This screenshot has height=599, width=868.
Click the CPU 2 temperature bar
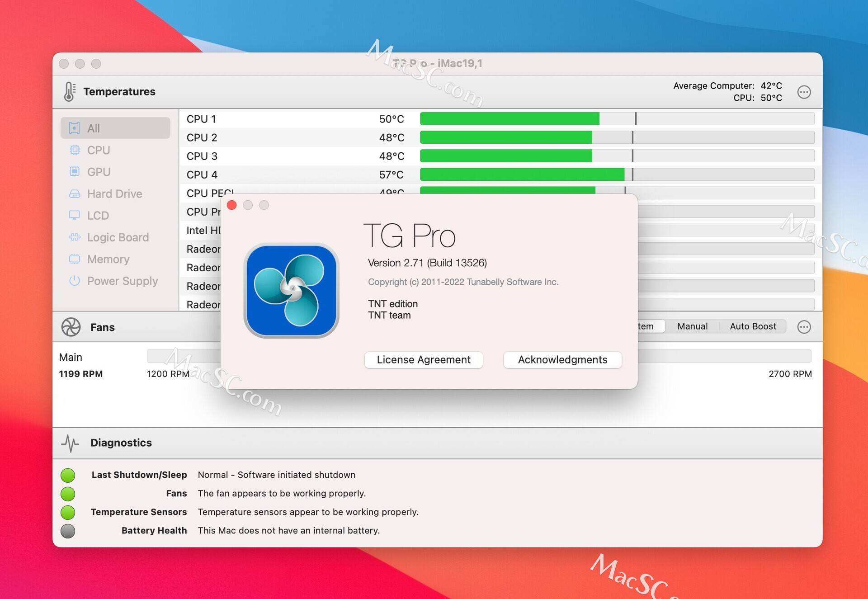click(617, 137)
